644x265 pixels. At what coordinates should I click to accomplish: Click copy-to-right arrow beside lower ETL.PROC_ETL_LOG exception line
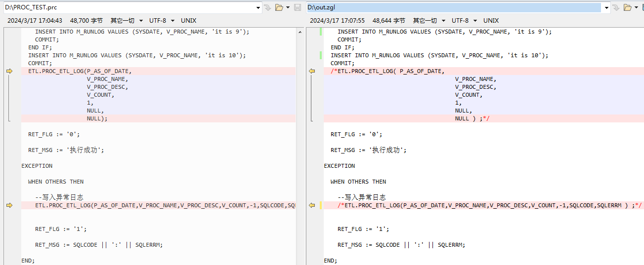tap(9, 205)
